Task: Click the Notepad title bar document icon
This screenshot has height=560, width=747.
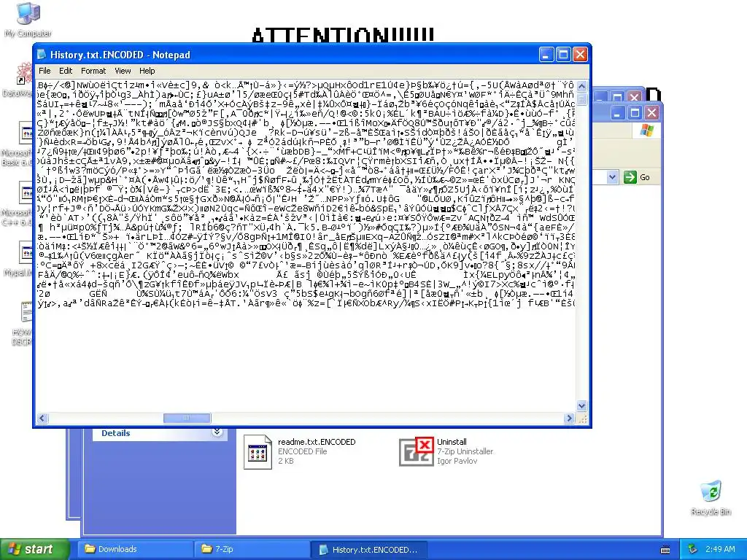Action: tap(42, 55)
